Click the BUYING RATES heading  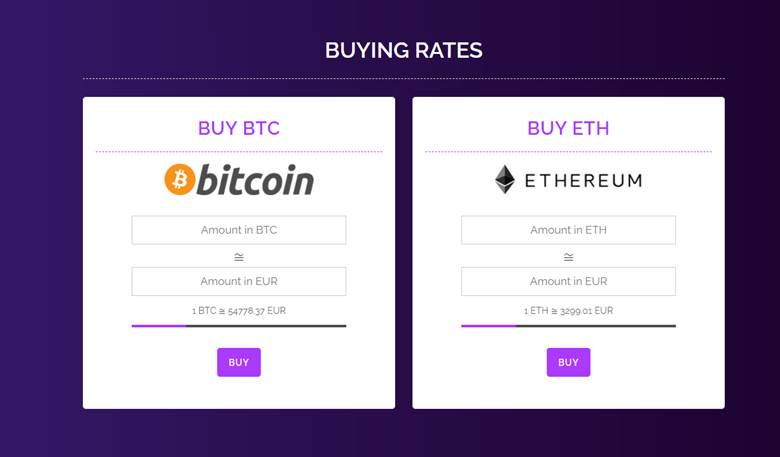pyautogui.click(x=403, y=50)
